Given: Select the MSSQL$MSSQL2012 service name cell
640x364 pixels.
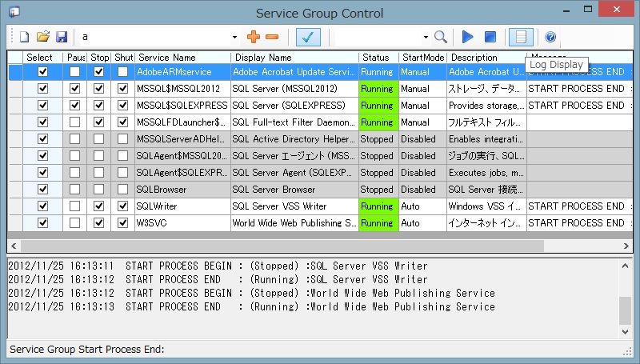Looking at the screenshot, I should pyautogui.click(x=183, y=89).
